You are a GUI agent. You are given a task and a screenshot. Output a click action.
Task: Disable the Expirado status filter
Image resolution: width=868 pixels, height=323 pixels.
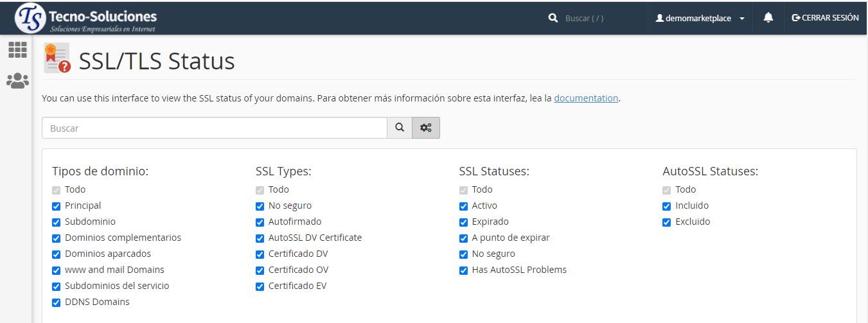pyautogui.click(x=464, y=222)
